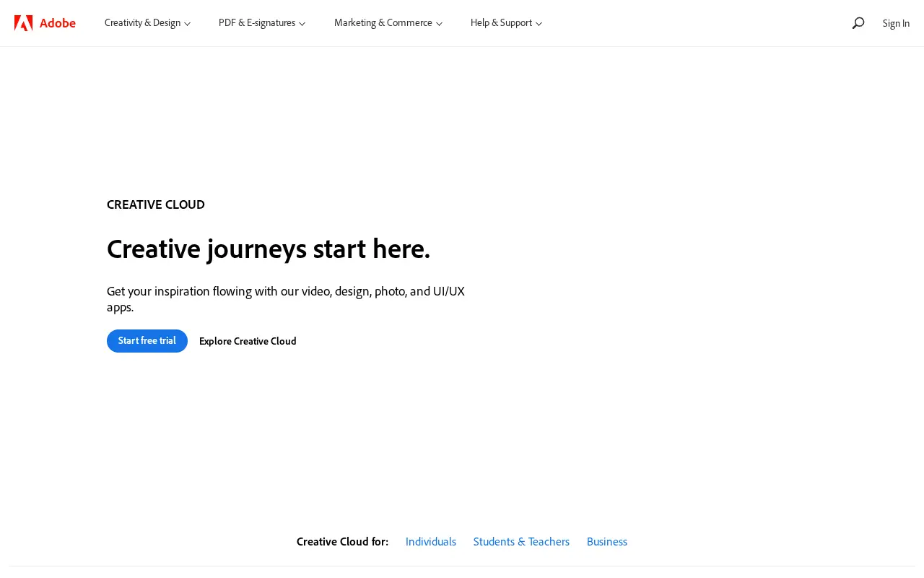Select the Students & Teachers link
924x578 pixels.
pyautogui.click(x=521, y=541)
